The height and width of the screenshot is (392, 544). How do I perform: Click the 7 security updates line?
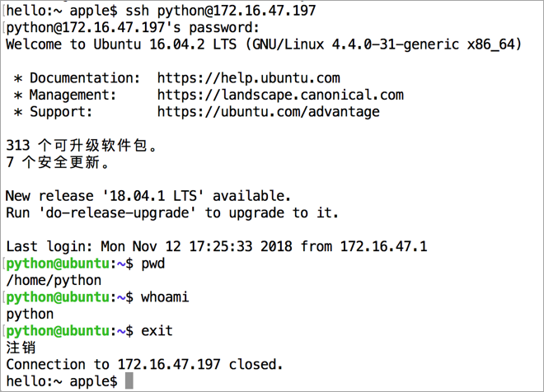[58, 162]
